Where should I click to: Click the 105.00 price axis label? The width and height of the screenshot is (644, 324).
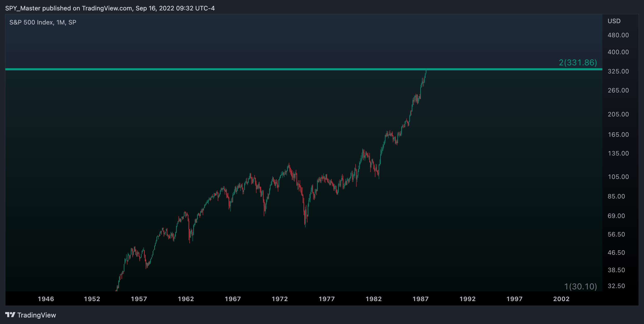click(x=618, y=177)
